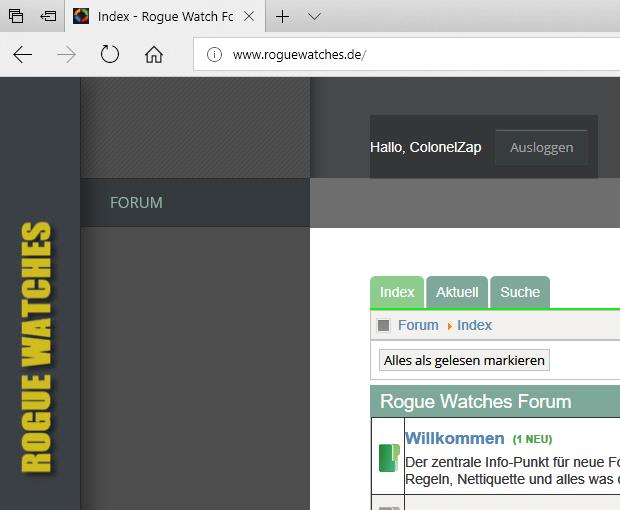Image resolution: width=620 pixels, height=510 pixels.
Task: Click the Forum breadcrumb link
Action: point(418,325)
